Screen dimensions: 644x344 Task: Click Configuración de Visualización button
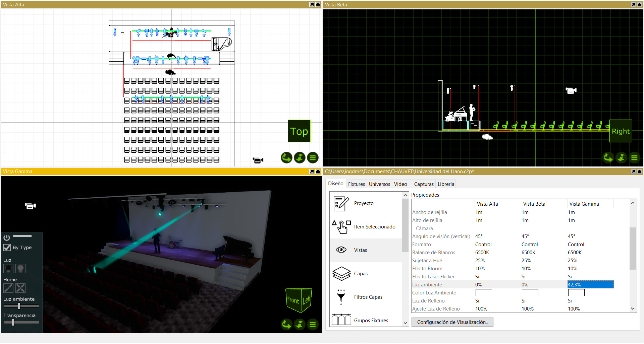[x=452, y=322]
